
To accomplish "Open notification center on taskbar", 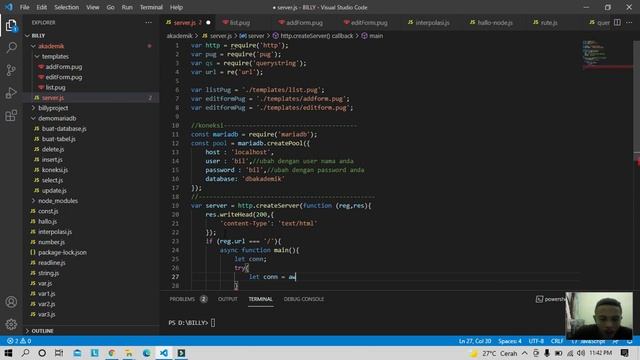I will click(624, 353).
